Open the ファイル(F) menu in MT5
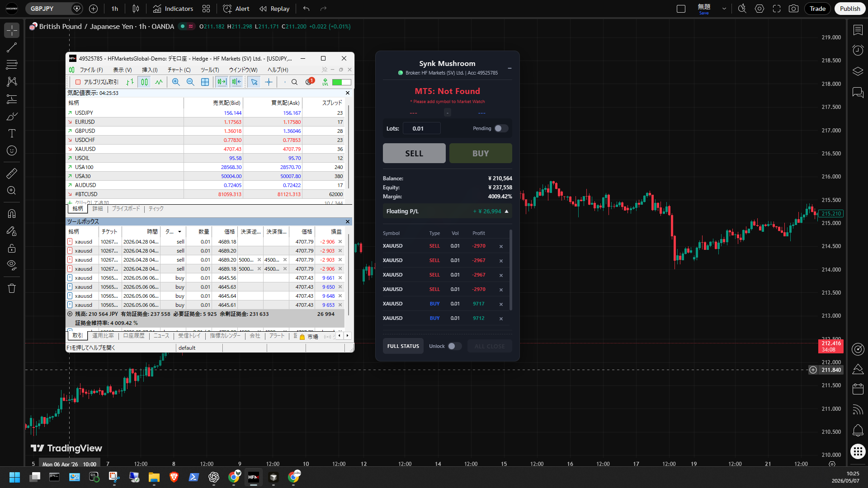This screenshot has width=868, height=488. click(91, 70)
